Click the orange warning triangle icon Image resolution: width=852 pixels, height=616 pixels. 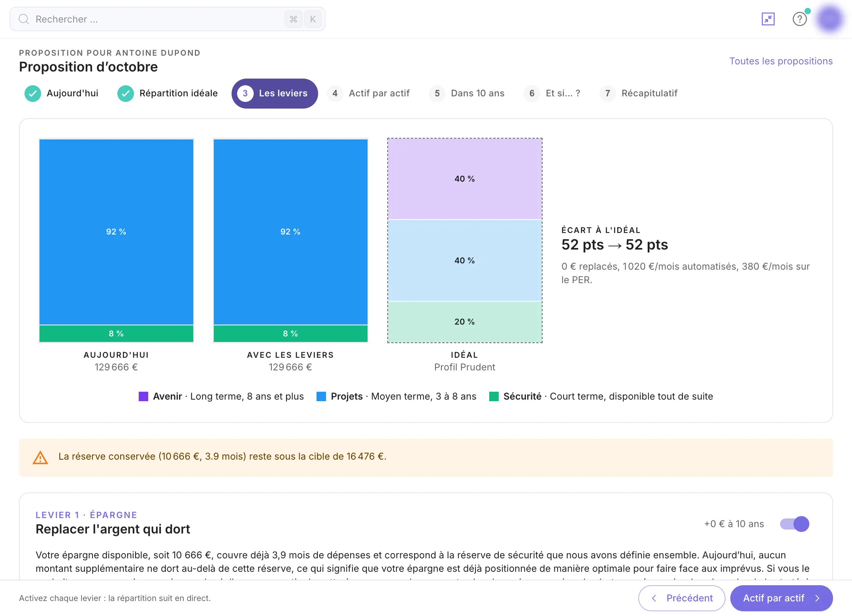pos(40,457)
